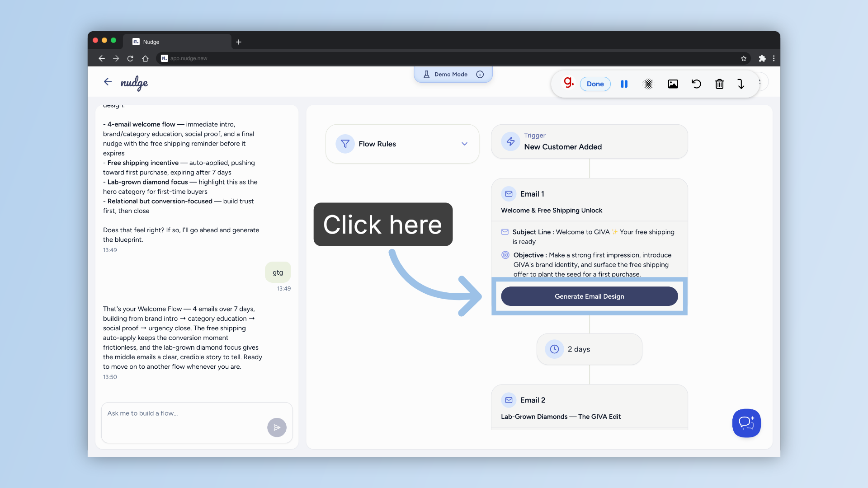Click the undo restart icon in toolbar
Image resolution: width=868 pixels, height=488 pixels.
coord(696,84)
